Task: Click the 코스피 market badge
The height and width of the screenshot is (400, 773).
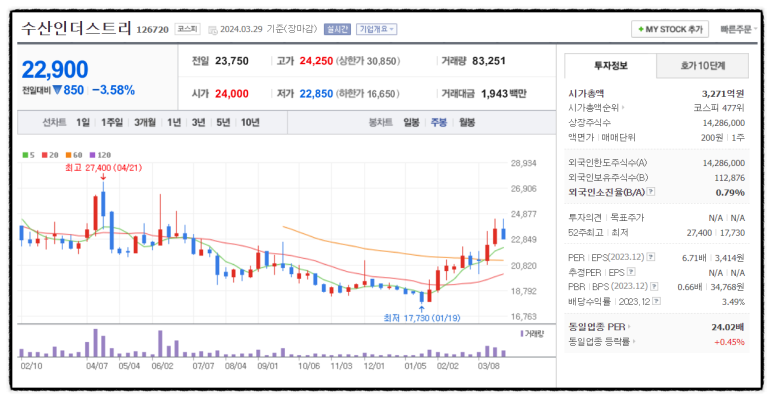Action: 187,29
